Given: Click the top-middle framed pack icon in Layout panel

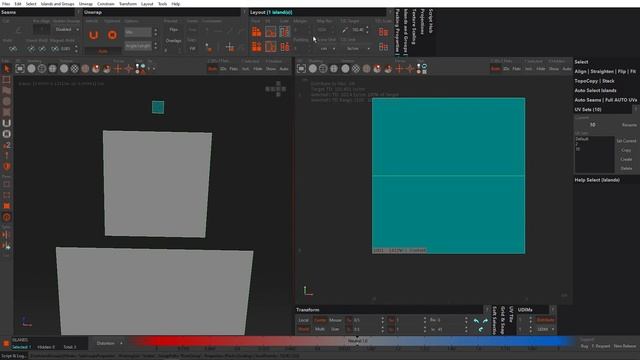Looking at the screenshot, I should click(270, 31).
